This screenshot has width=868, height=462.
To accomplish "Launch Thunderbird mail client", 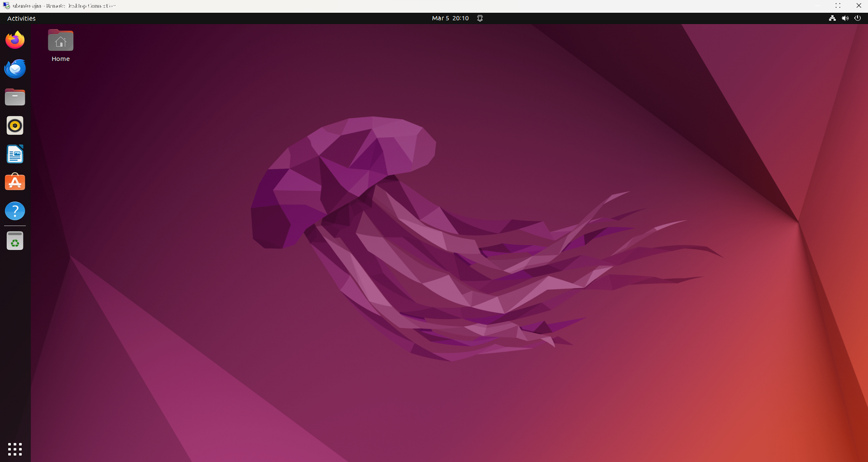I will point(15,69).
